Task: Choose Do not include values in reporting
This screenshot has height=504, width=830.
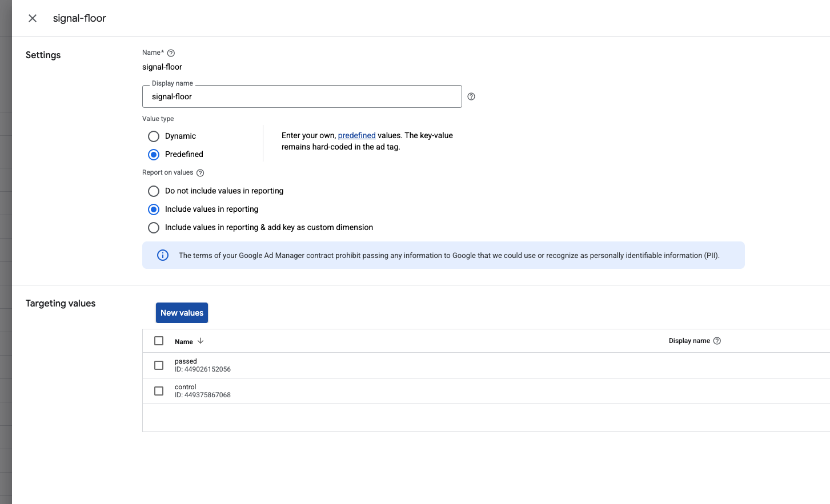Action: [x=153, y=191]
